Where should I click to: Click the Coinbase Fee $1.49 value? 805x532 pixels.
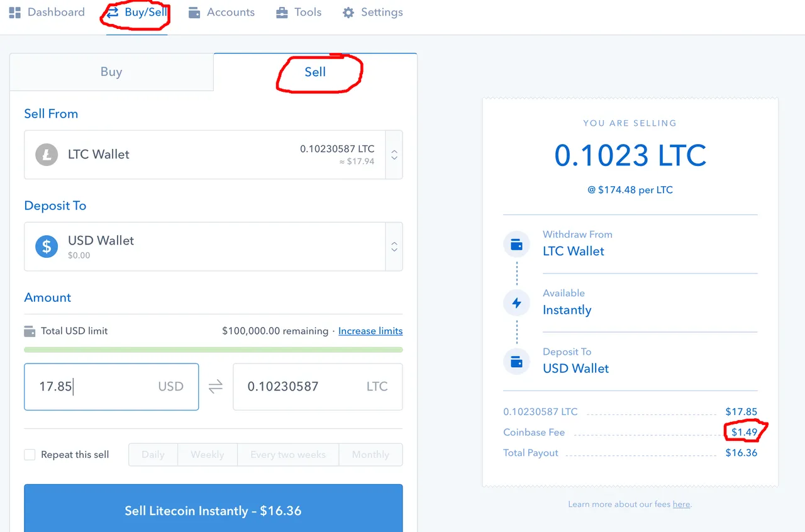point(744,432)
